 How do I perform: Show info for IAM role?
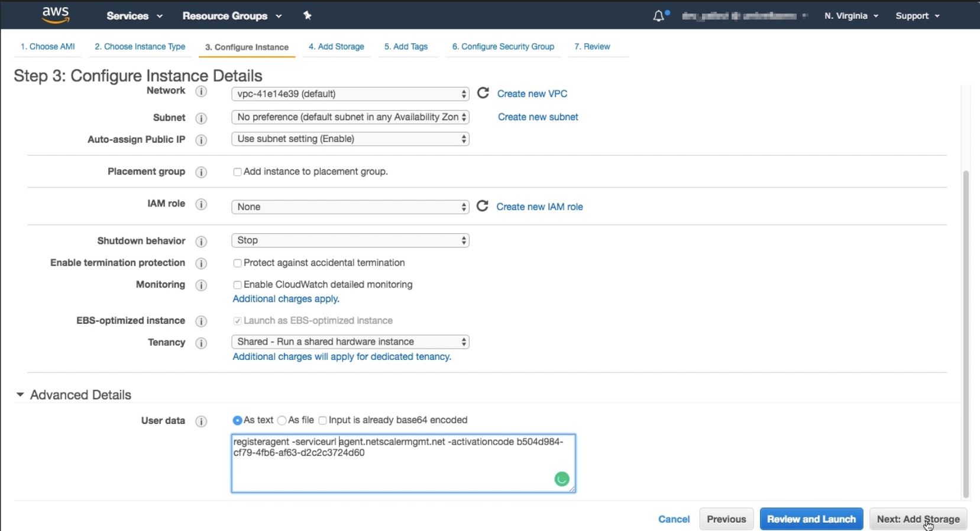[x=201, y=204]
